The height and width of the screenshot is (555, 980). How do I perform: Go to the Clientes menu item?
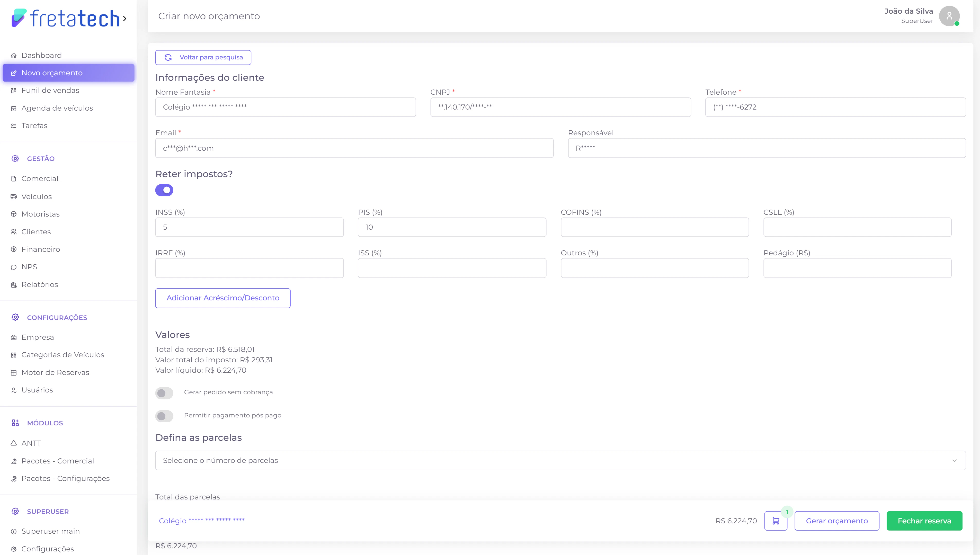(x=36, y=232)
